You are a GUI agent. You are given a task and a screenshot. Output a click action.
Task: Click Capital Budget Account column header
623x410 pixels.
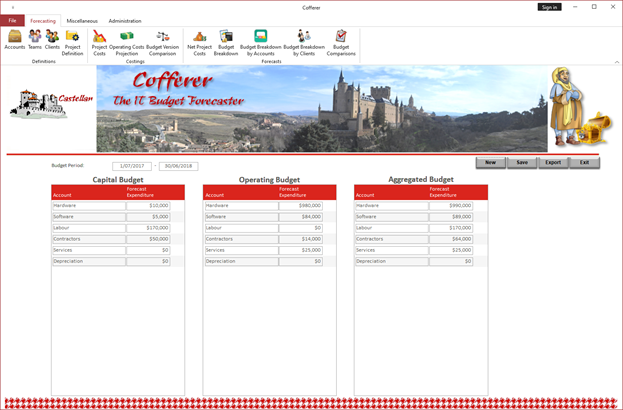[x=62, y=195]
